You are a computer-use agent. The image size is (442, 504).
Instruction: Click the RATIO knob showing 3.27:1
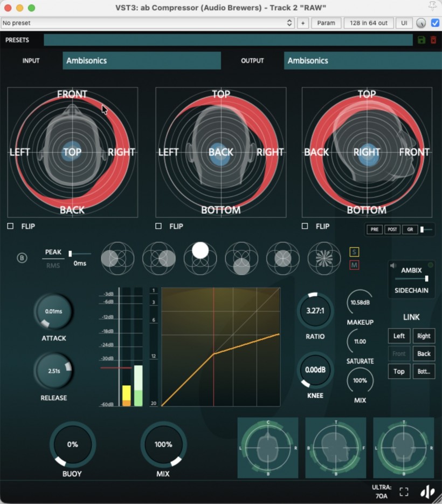315,311
